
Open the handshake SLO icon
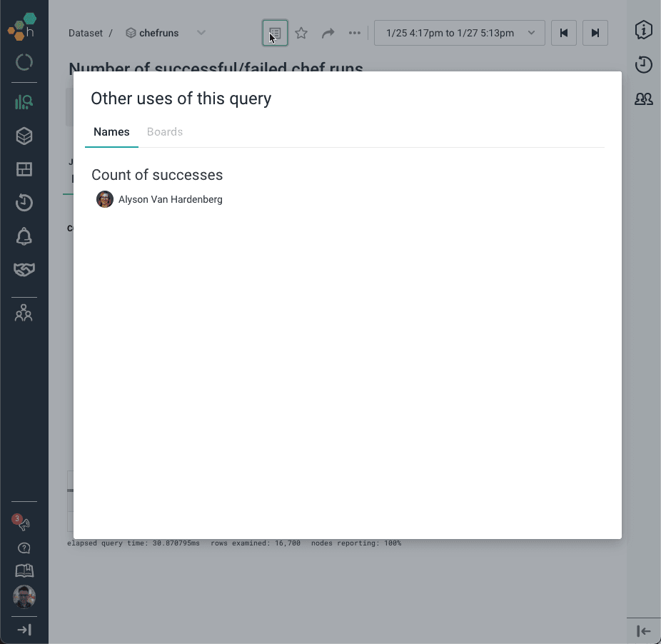[24, 270]
